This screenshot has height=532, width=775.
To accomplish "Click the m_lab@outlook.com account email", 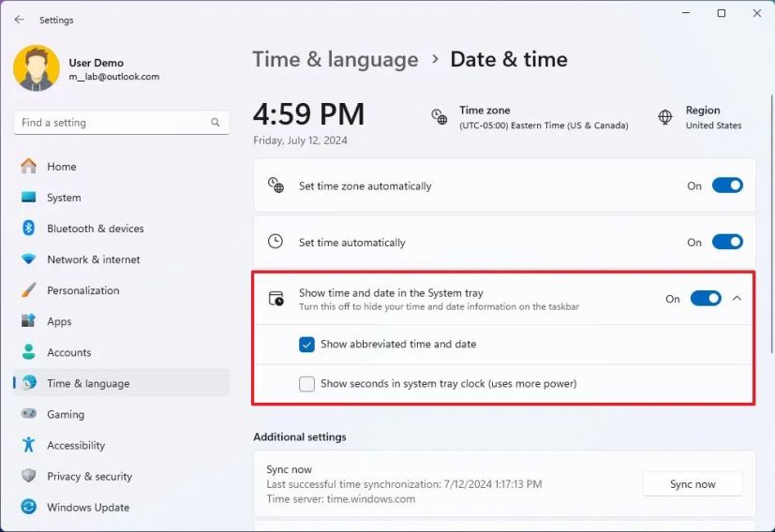I will (114, 77).
